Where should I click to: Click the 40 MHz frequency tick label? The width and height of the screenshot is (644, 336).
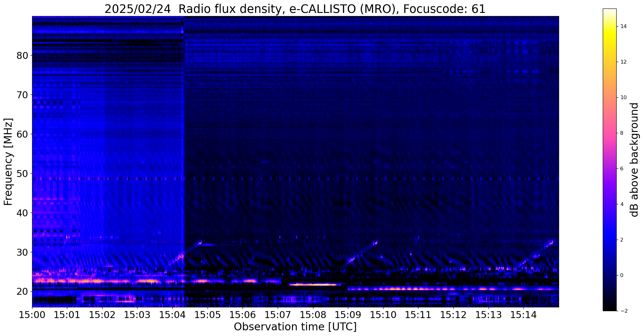click(x=22, y=213)
